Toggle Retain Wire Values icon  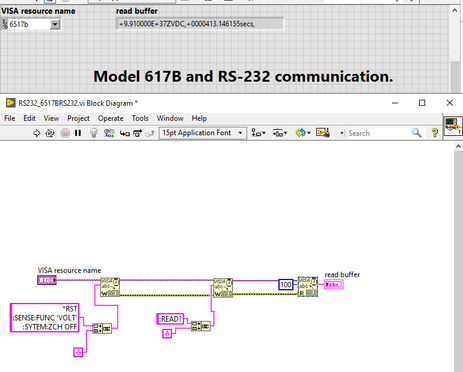[109, 133]
